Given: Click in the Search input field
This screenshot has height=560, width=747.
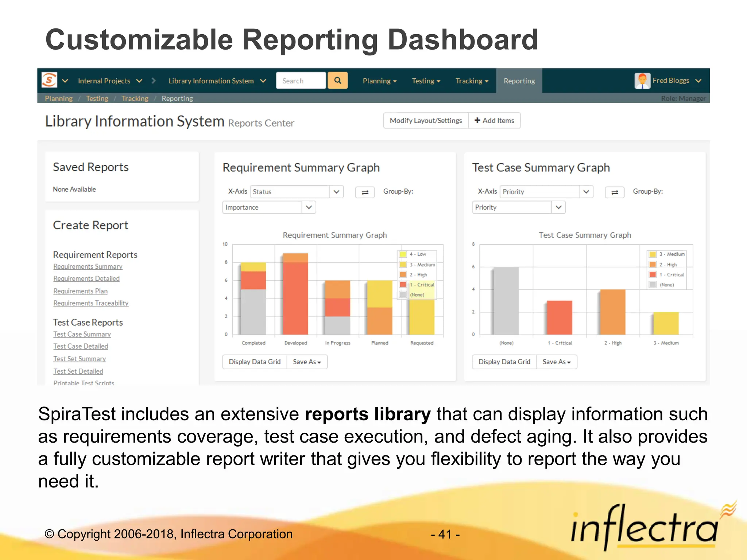Looking at the screenshot, I should tap(301, 81).
